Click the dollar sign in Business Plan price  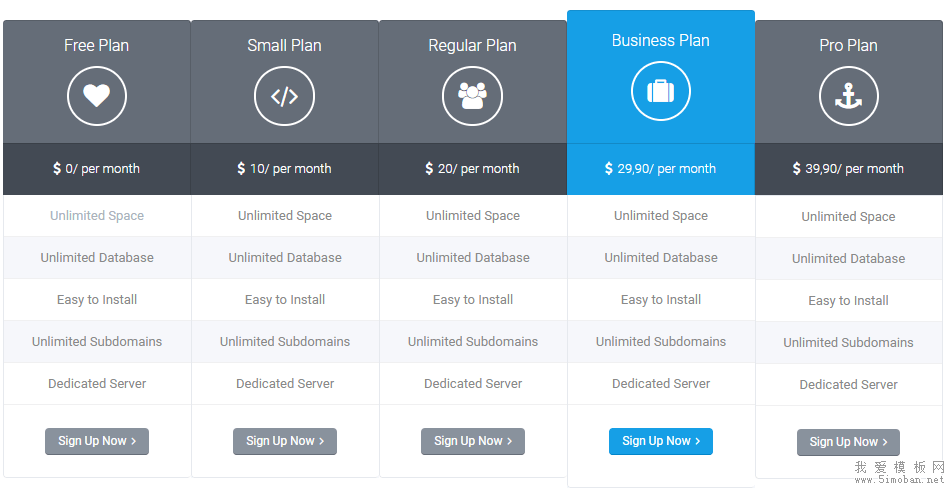point(609,169)
